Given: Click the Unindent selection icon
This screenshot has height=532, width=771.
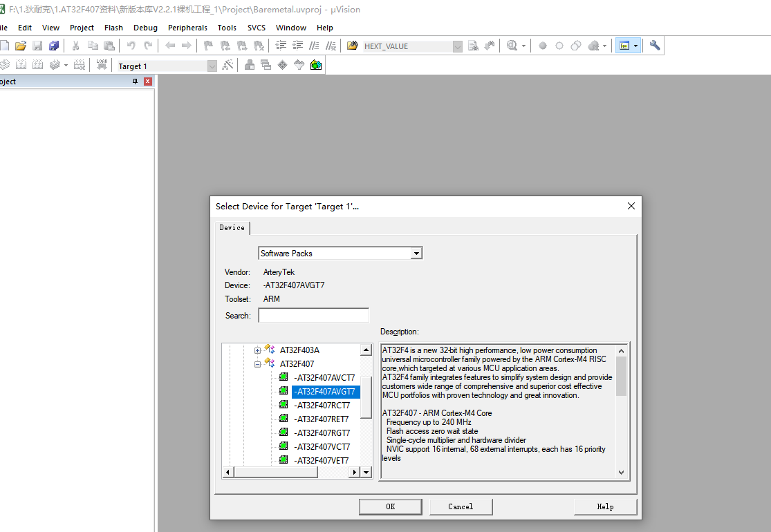Looking at the screenshot, I should 297,46.
